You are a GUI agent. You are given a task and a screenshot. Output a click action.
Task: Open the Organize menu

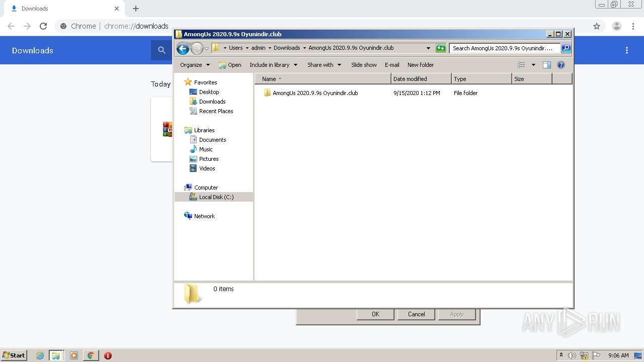coord(195,65)
